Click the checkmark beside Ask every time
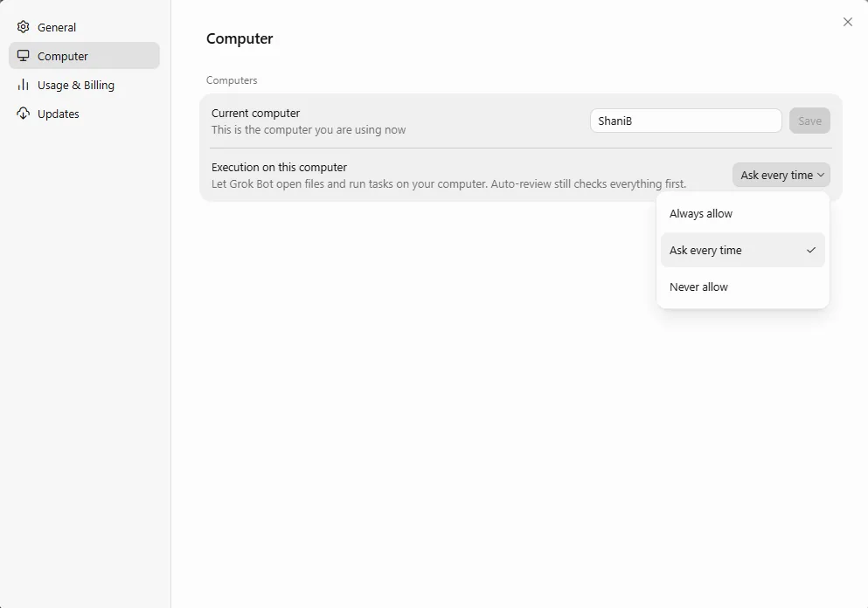868x608 pixels. (811, 250)
